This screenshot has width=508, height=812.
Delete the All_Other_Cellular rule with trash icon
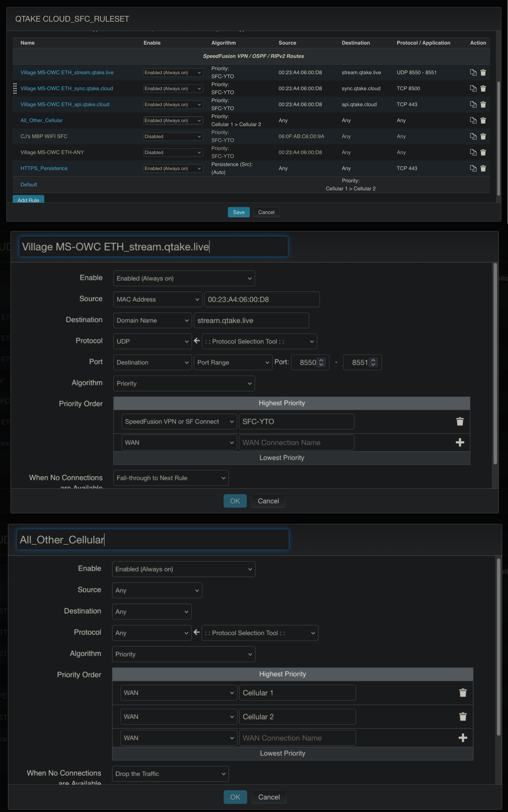[x=483, y=120]
